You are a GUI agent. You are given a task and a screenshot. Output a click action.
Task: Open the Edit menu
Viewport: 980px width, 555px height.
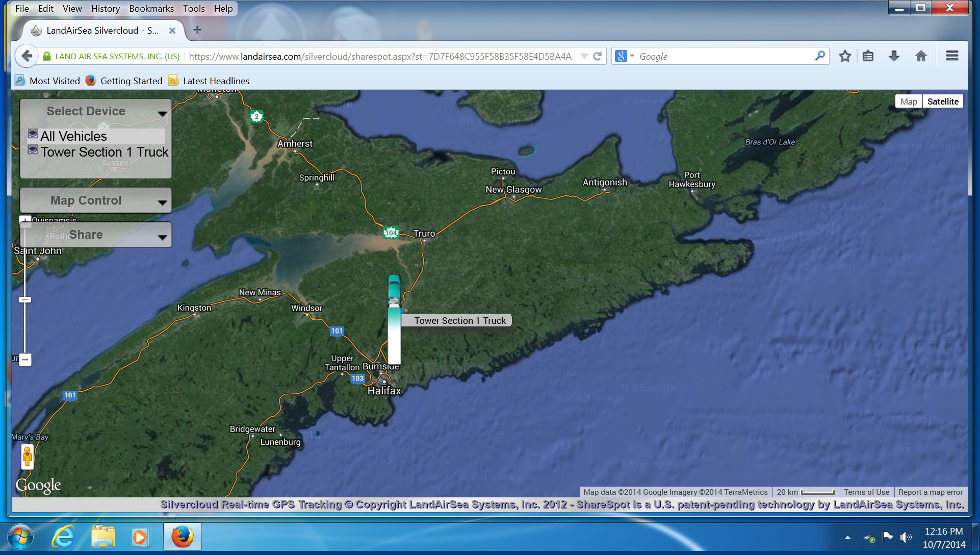45,9
